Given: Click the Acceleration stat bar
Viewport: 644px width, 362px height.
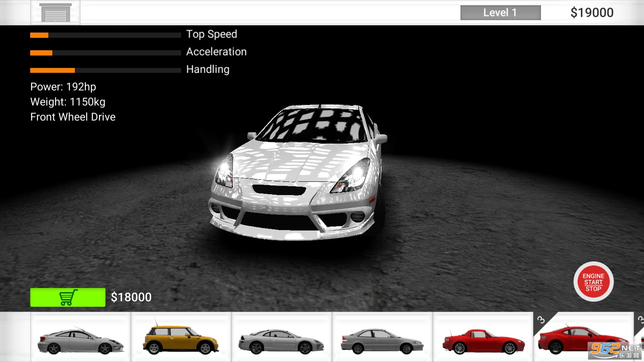Looking at the screenshot, I should (x=105, y=53).
